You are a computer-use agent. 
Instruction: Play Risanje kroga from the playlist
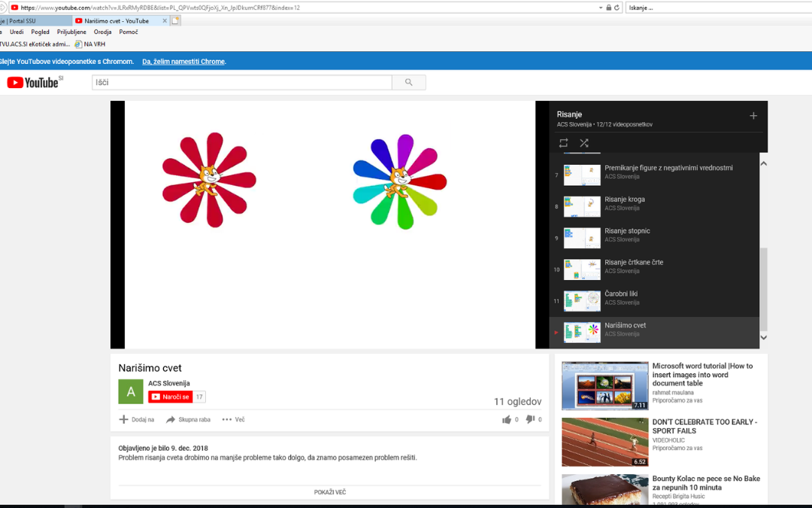[x=624, y=199]
